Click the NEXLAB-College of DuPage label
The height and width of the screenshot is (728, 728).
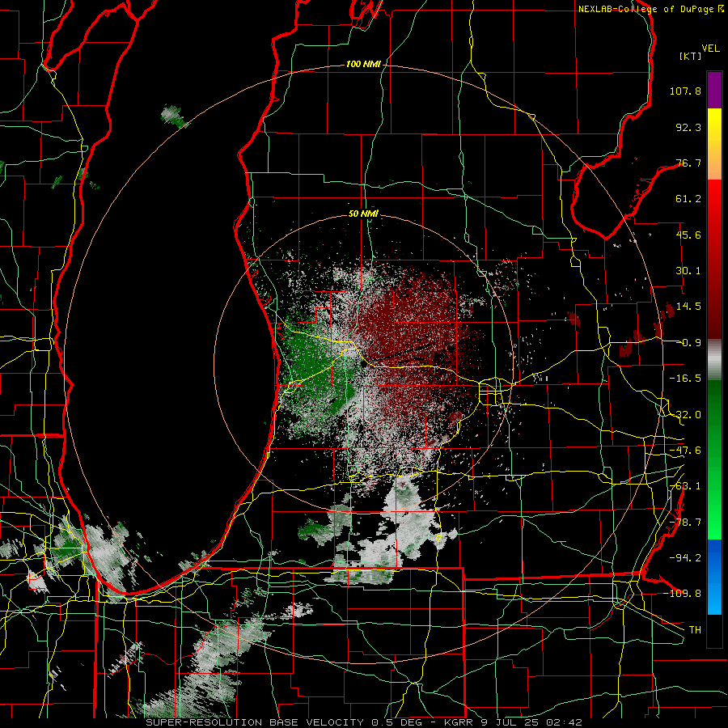pos(645,9)
